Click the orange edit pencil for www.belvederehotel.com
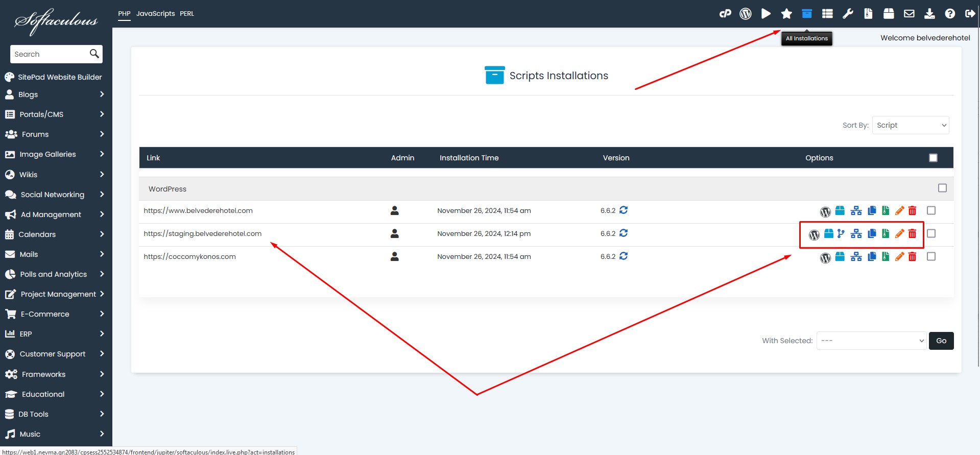This screenshot has width=980, height=455. (899, 211)
